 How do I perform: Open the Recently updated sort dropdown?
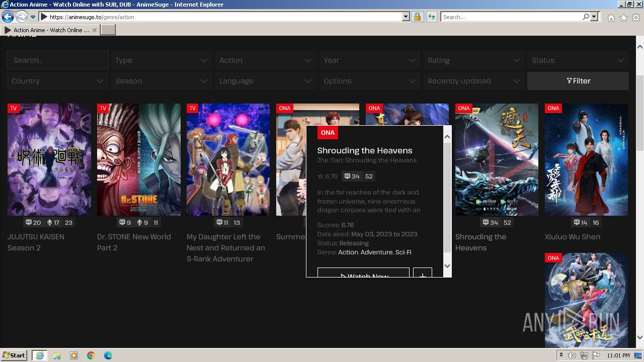(473, 81)
